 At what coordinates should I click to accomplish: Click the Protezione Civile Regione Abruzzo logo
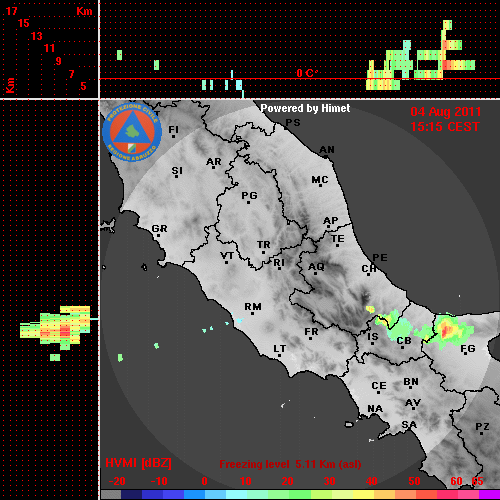pyautogui.click(x=132, y=132)
